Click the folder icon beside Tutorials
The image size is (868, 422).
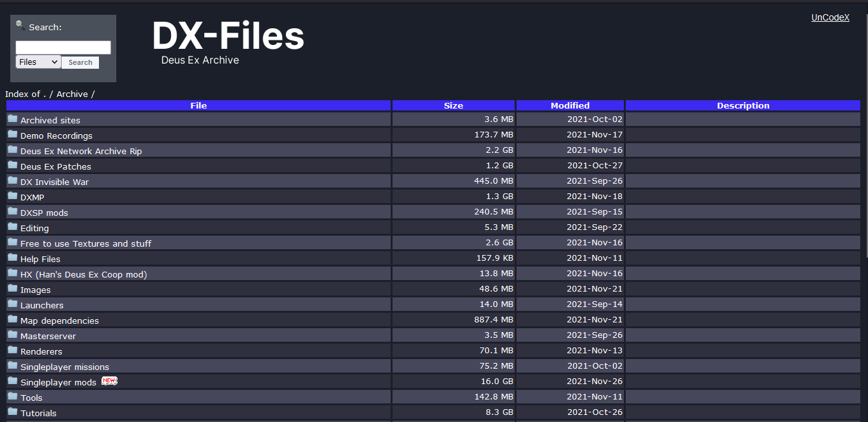[13, 412]
